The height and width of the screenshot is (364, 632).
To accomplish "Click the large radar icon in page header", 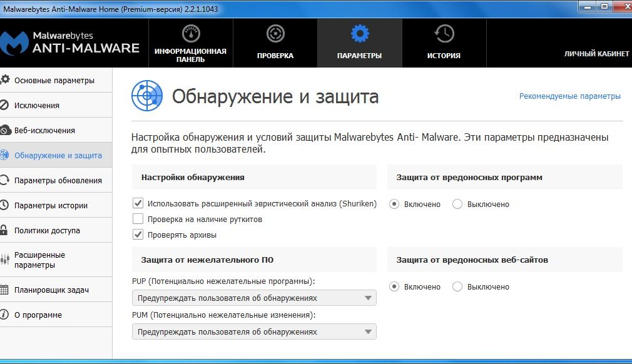I will (x=147, y=96).
